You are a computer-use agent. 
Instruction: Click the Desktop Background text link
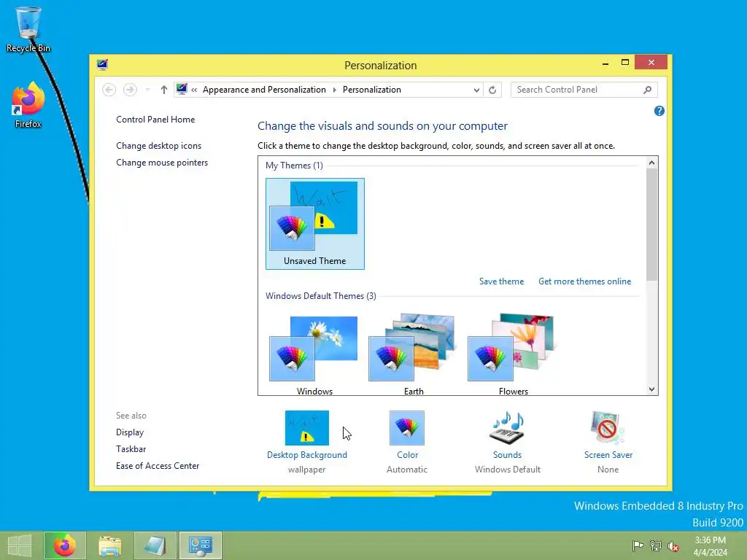(x=307, y=455)
